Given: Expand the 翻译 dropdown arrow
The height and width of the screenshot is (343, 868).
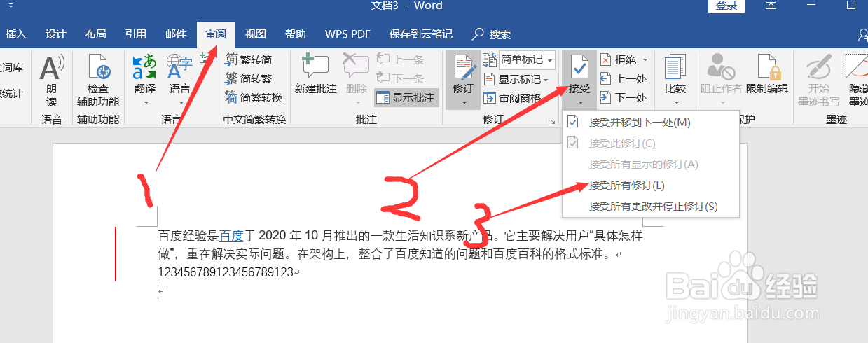Looking at the screenshot, I should [145, 102].
